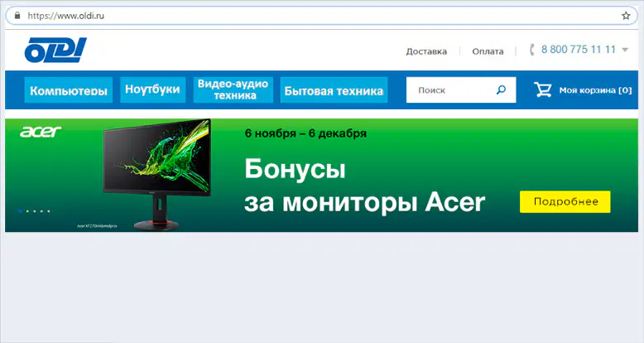Open Моя корзина [0]
This screenshot has width=644, height=343.
tap(595, 90)
